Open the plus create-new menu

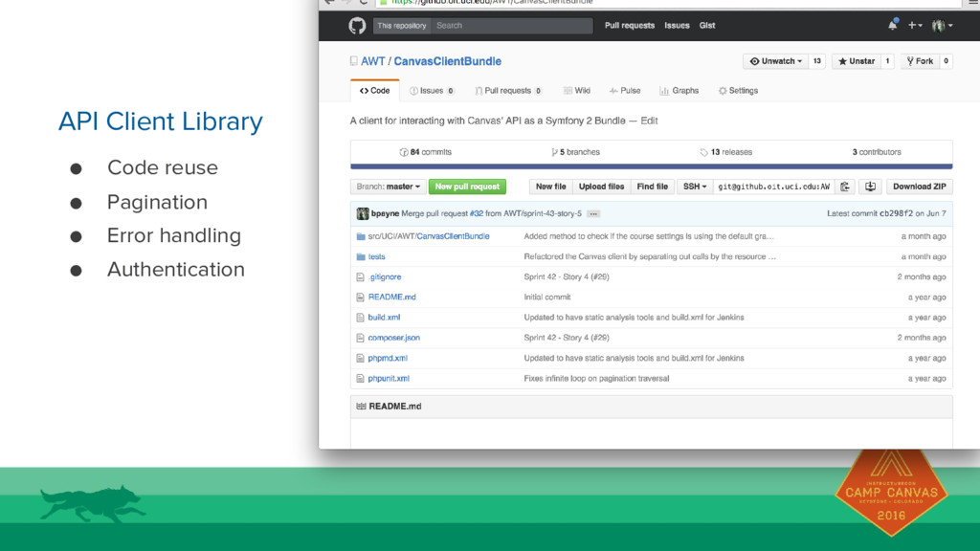pyautogui.click(x=915, y=26)
